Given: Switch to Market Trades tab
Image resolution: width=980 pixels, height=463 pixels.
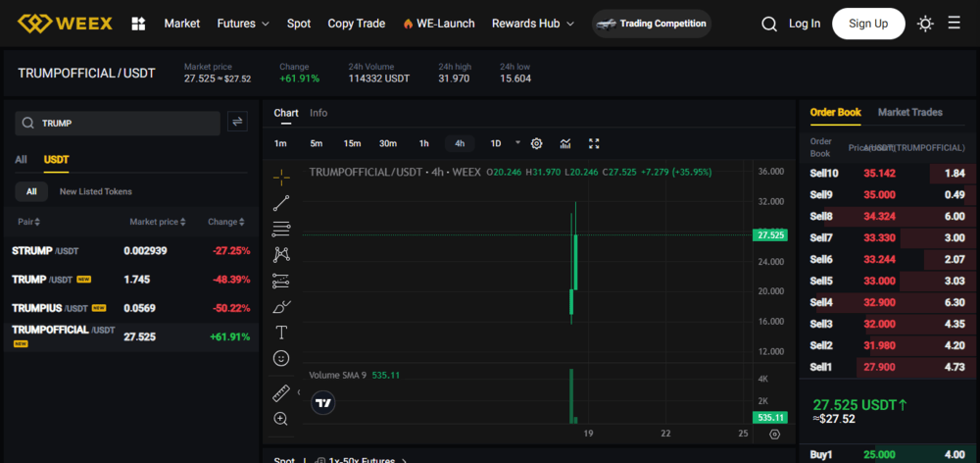Looking at the screenshot, I should coord(910,113).
